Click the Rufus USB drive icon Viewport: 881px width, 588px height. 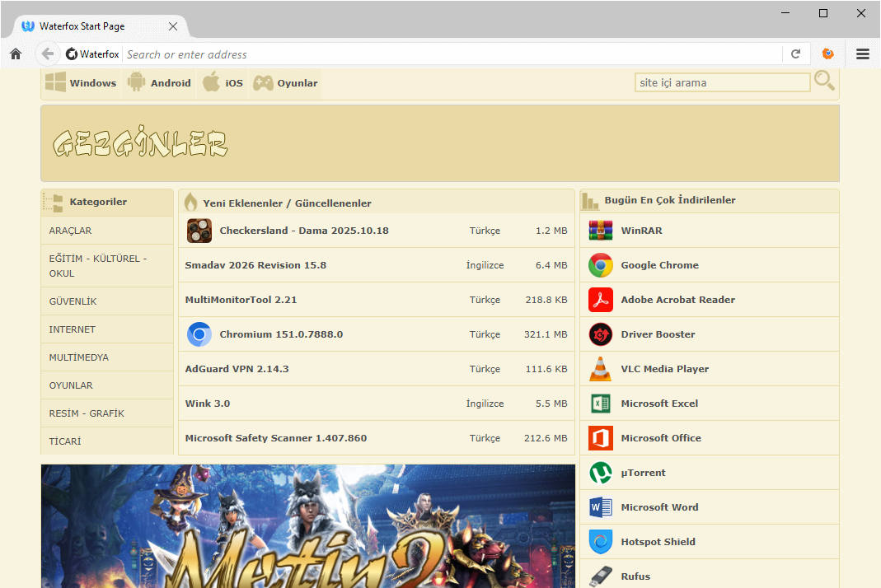click(x=601, y=576)
